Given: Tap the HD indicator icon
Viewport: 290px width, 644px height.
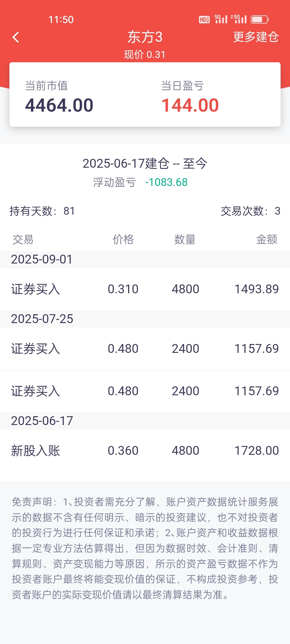Looking at the screenshot, I should click(204, 20).
